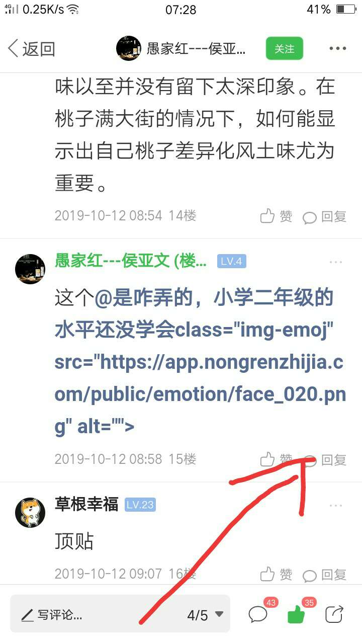The width and height of the screenshot is (362, 644).
Task: Like the 15楼 comment via the 赞 icon
Action: (276, 459)
